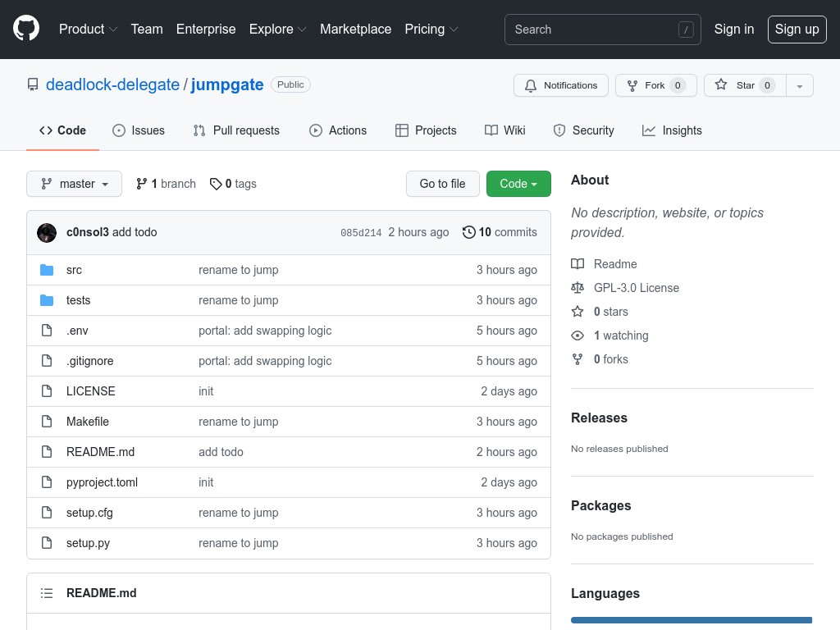Click the README.md file icon in list
This screenshot has height=630, width=840.
point(47,452)
